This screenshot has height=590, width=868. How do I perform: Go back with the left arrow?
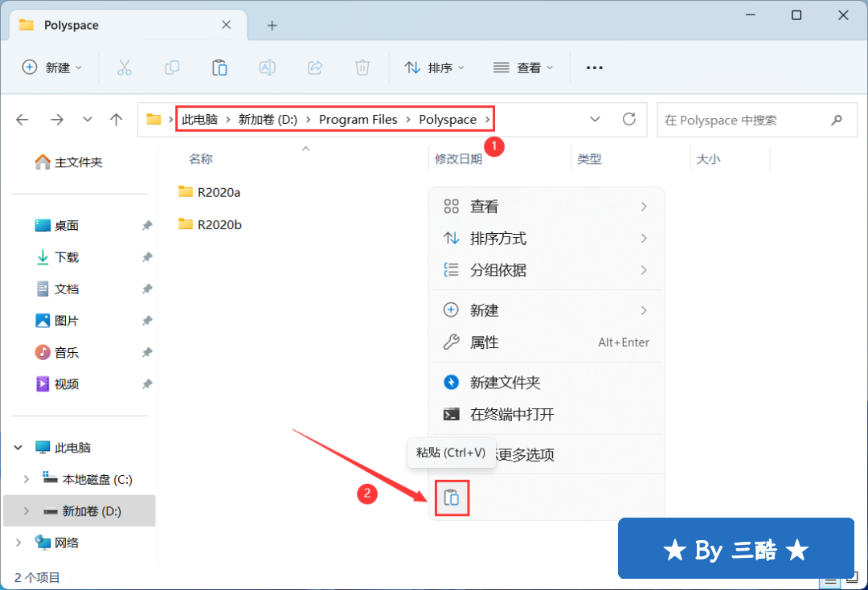(23, 120)
